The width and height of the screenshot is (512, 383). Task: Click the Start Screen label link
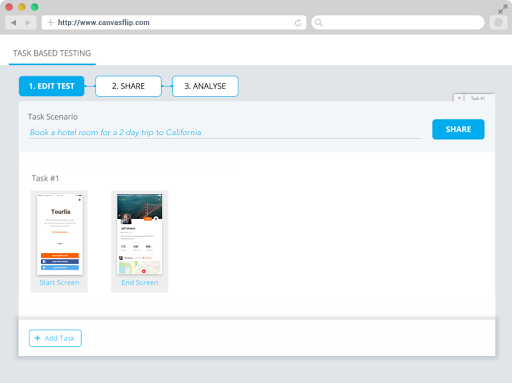(x=59, y=283)
